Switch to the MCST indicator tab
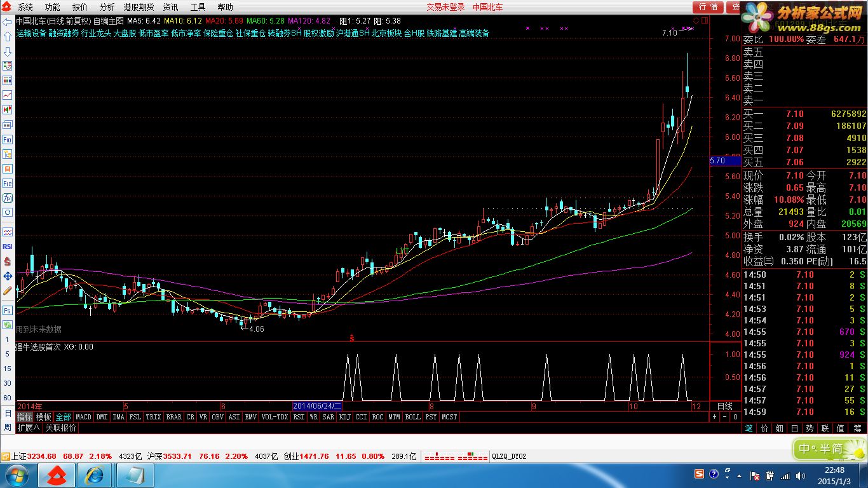Image resolution: width=868 pixels, height=488 pixels. tap(449, 417)
